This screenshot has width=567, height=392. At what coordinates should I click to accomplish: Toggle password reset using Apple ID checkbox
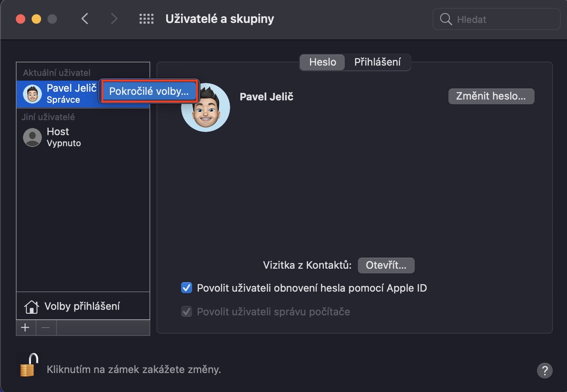[x=187, y=288]
